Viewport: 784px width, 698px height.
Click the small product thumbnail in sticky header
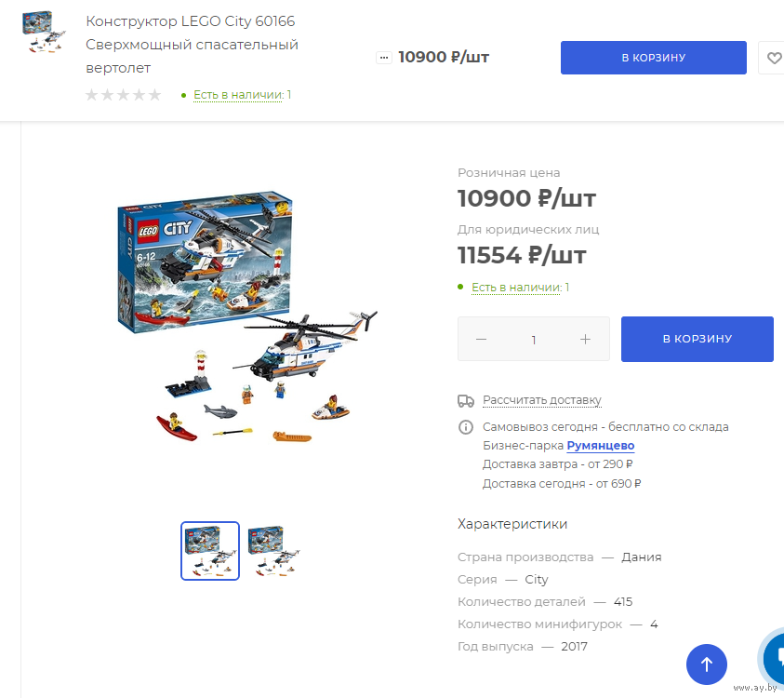pos(44,32)
